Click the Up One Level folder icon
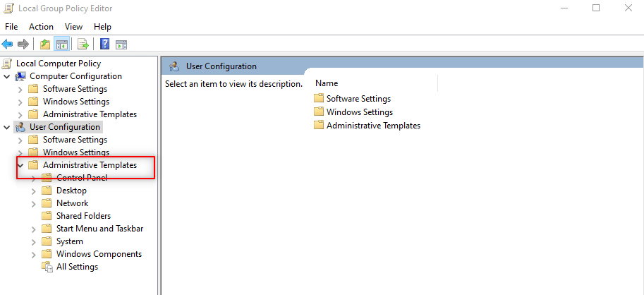 (44, 44)
